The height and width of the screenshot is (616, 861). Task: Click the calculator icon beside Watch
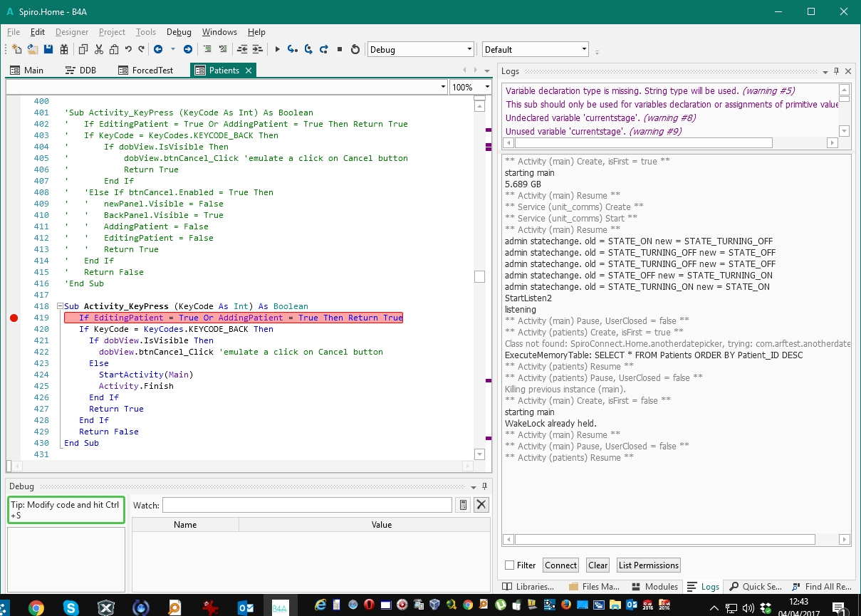coord(463,505)
